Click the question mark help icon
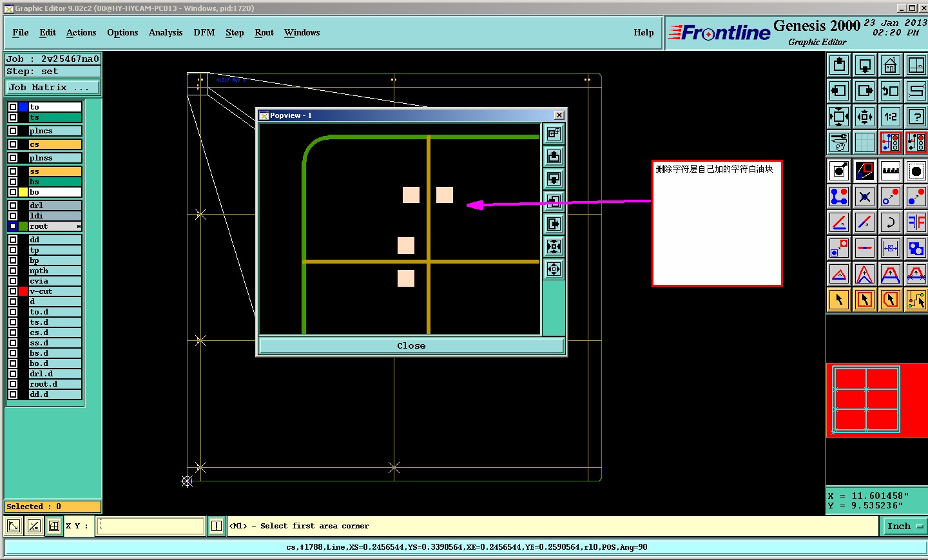Screen dimensions: 928x560 916,117
